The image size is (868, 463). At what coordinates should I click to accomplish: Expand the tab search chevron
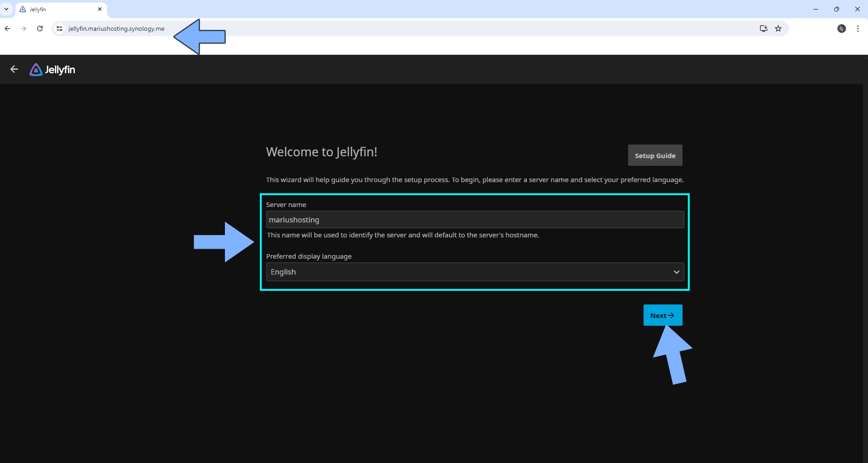point(6,9)
